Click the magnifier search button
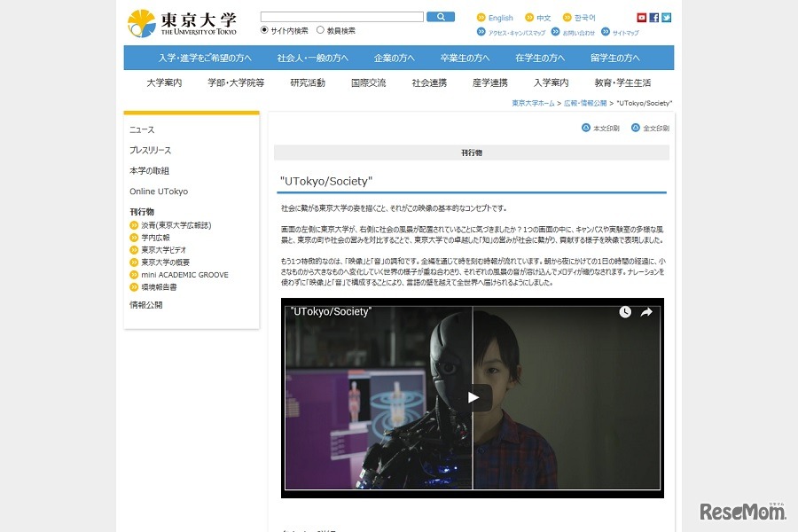 tap(440, 17)
